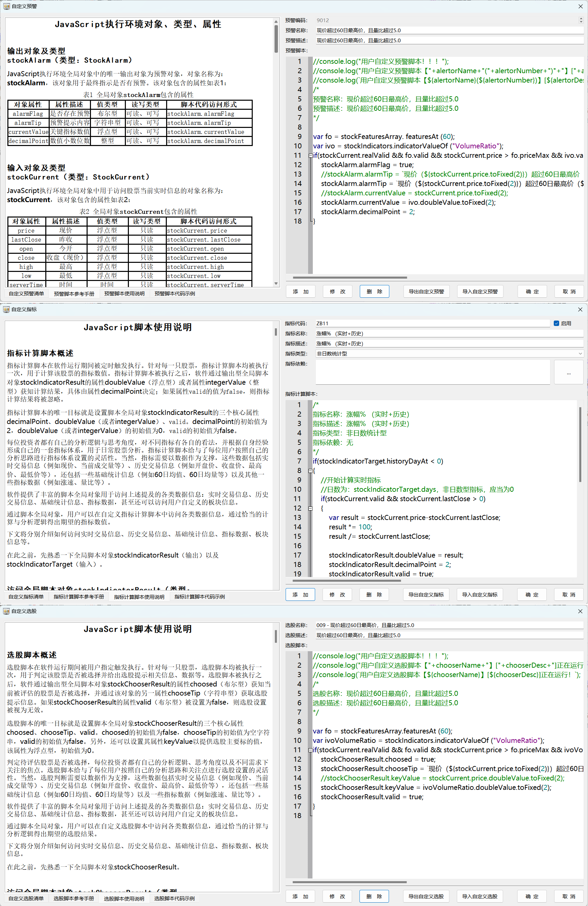Click the 自定义指标 window title icon

tap(6, 309)
